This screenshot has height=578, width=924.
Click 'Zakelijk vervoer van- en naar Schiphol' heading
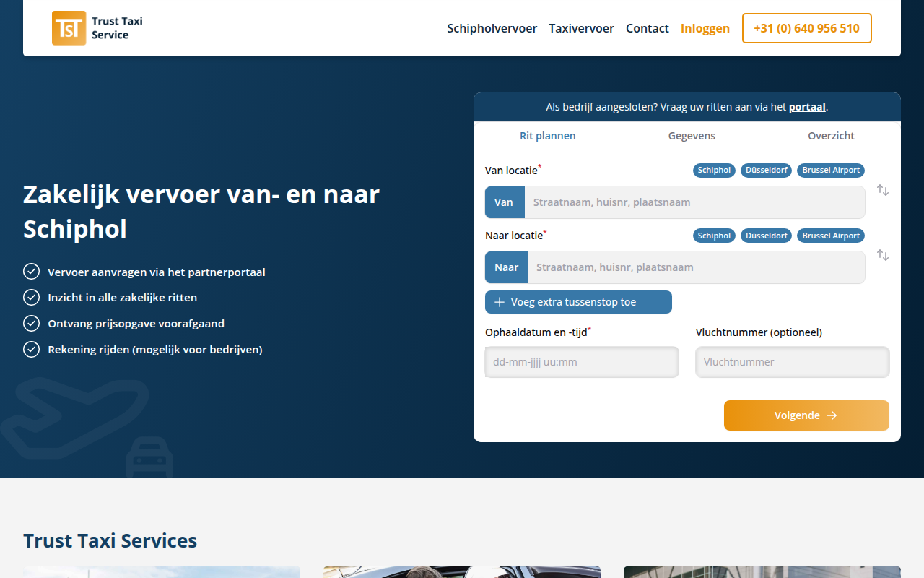point(201,212)
